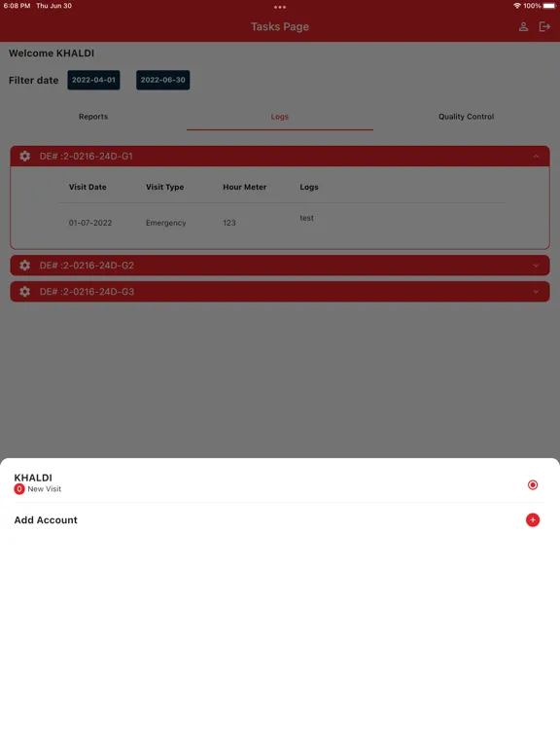
Task: Tap the Filter date label
Action: coord(33,80)
